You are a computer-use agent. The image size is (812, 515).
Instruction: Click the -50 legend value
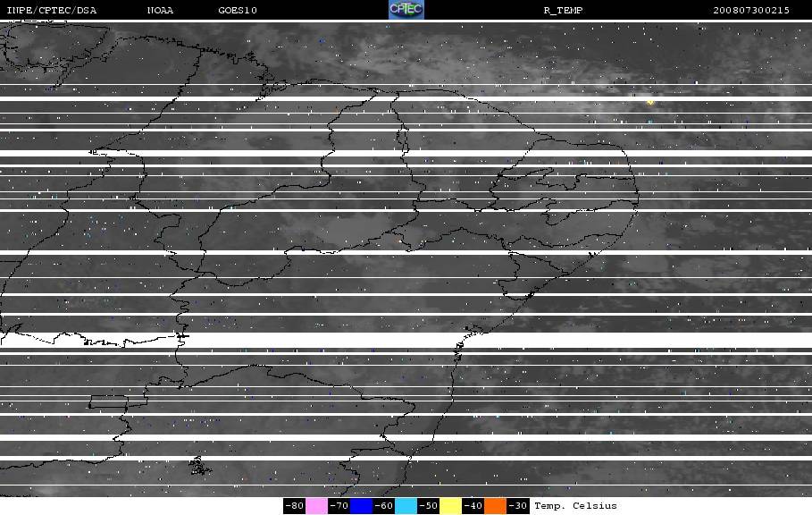point(428,506)
